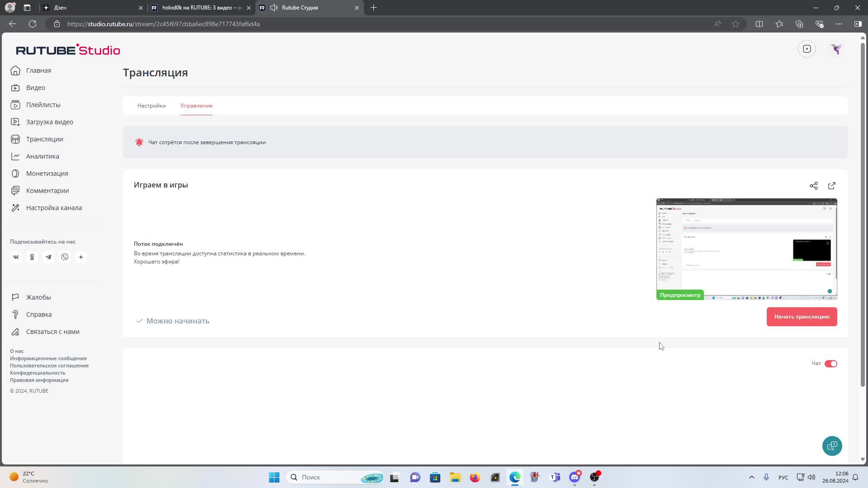The width and height of the screenshot is (868, 488).
Task: Click the add video plus icon in header
Action: [807, 49]
